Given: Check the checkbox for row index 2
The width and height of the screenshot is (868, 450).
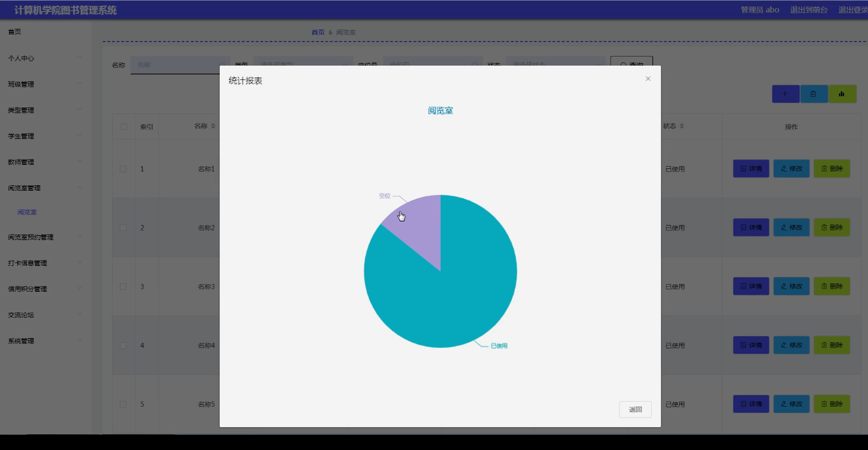Looking at the screenshot, I should tap(123, 228).
